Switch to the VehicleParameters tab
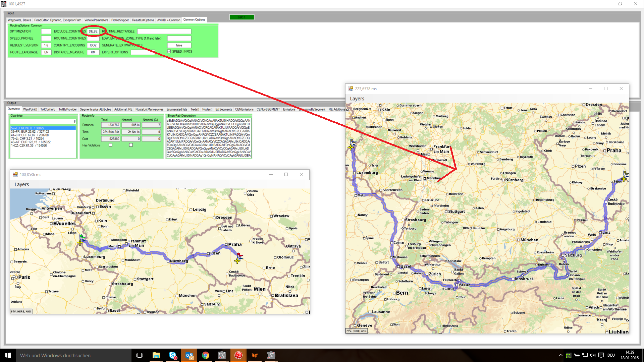Viewport: 644px width, 362px height. pyautogui.click(x=96, y=20)
